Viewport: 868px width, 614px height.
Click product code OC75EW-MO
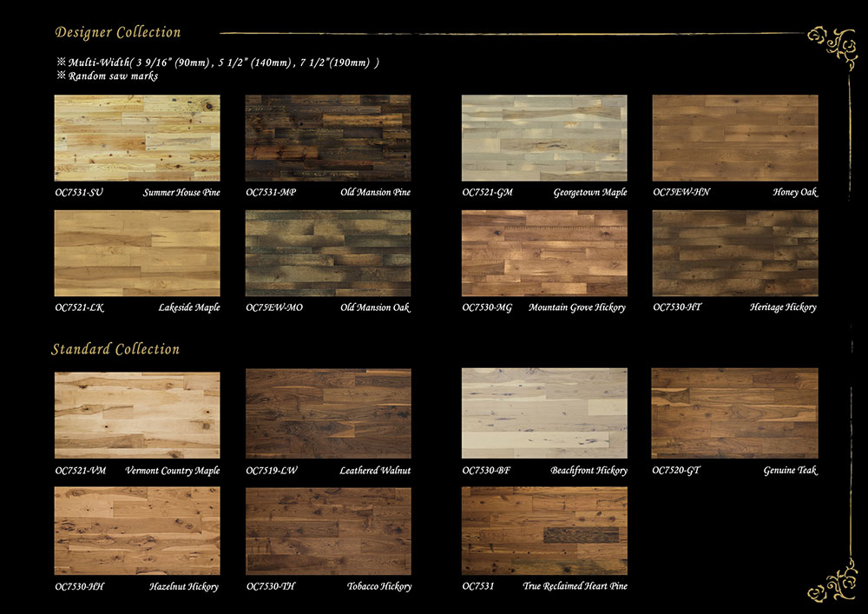click(x=274, y=307)
